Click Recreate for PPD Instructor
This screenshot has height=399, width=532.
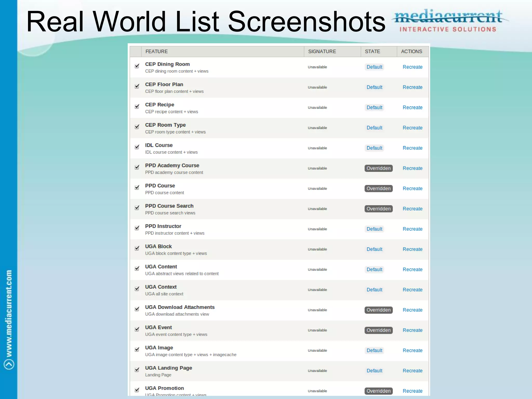click(x=413, y=229)
